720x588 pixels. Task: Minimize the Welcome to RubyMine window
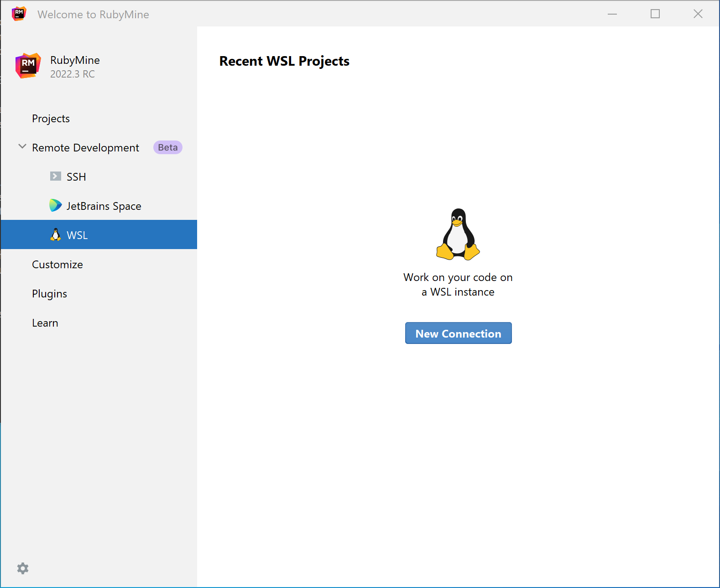click(x=612, y=14)
